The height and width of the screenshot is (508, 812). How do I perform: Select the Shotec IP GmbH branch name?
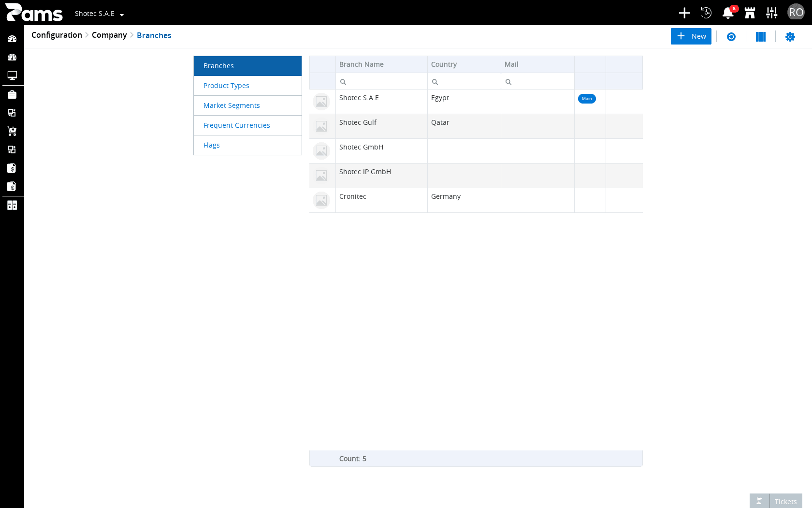tap(365, 172)
